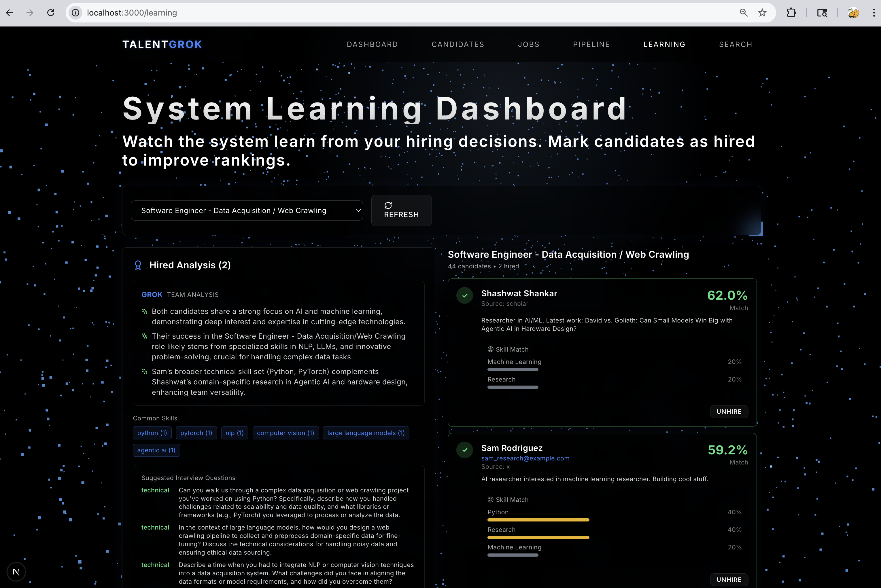
Task: Bookmark page with star icon
Action: [x=762, y=13]
